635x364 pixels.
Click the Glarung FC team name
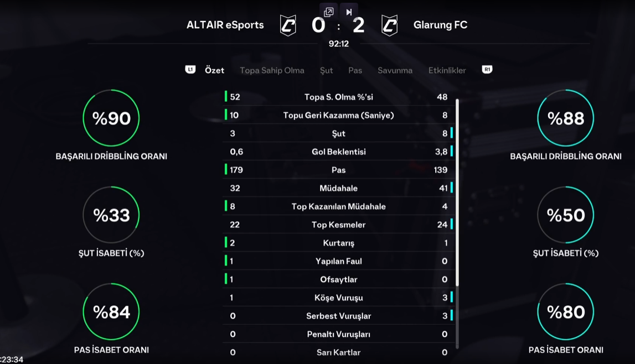point(440,25)
